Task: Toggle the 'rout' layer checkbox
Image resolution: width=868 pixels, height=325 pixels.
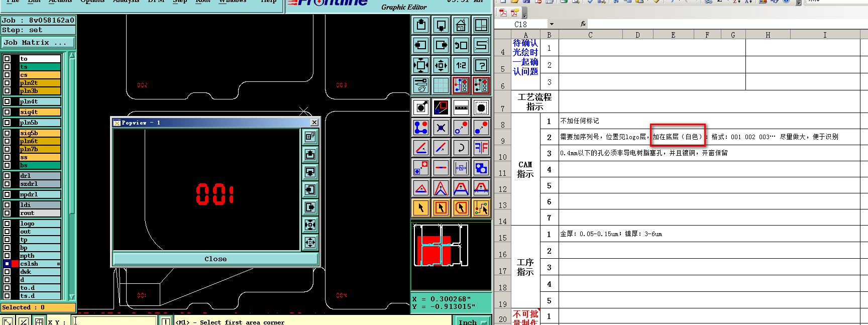Action: tap(7, 213)
